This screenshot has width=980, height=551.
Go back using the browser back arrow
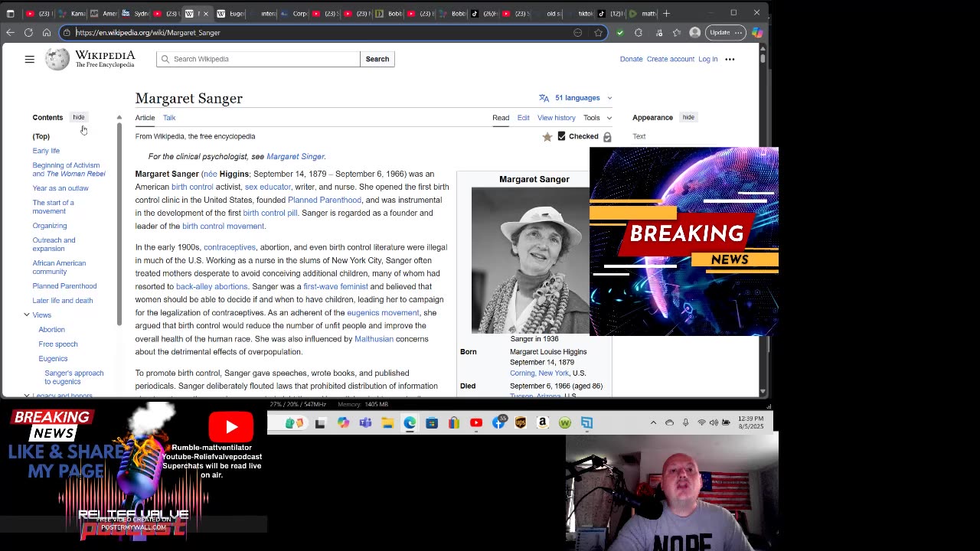pyautogui.click(x=10, y=32)
